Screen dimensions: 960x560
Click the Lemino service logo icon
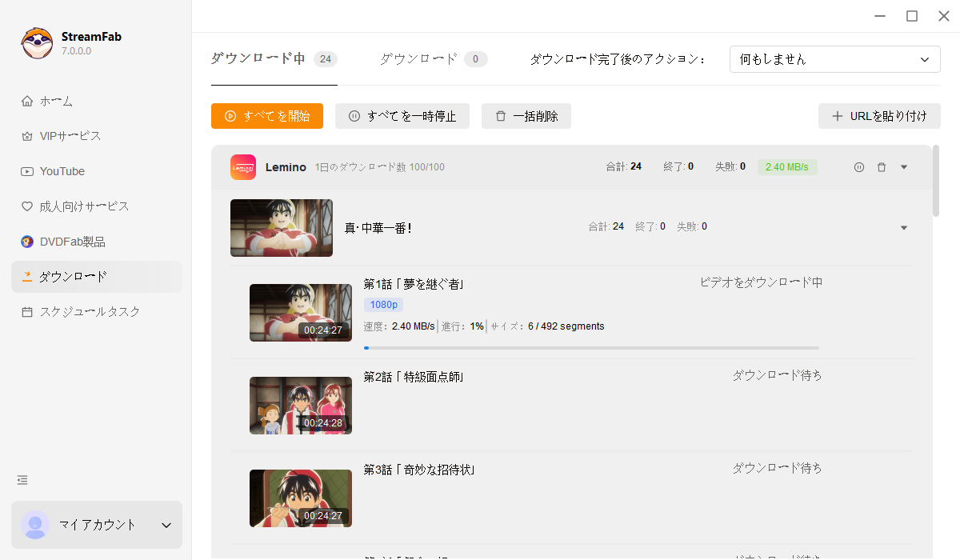243,167
